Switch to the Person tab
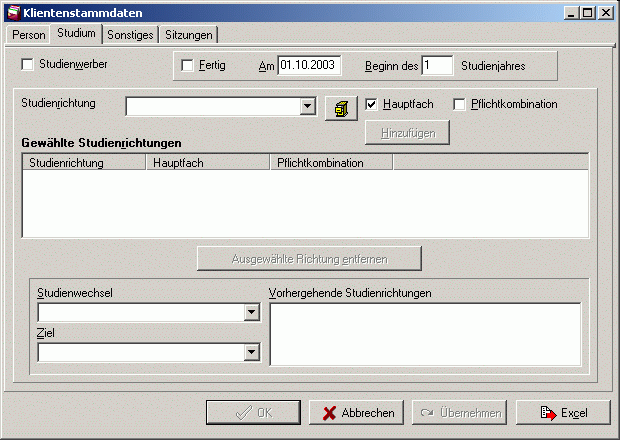This screenshot has width=620, height=440. (28, 35)
